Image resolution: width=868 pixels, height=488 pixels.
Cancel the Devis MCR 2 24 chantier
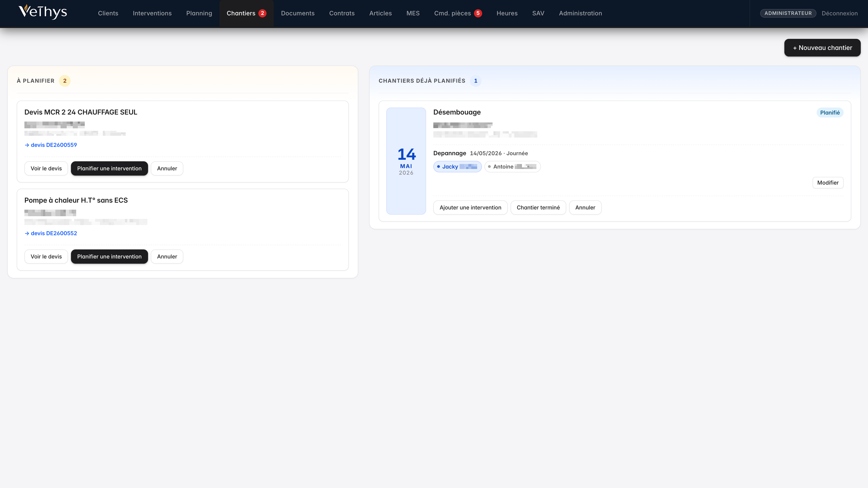click(x=167, y=168)
